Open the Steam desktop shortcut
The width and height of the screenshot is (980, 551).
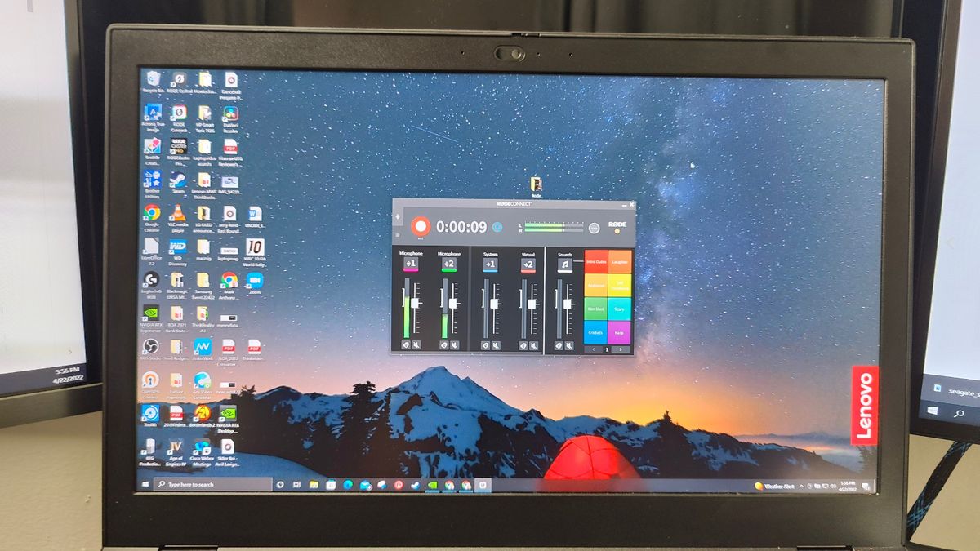coord(178,182)
